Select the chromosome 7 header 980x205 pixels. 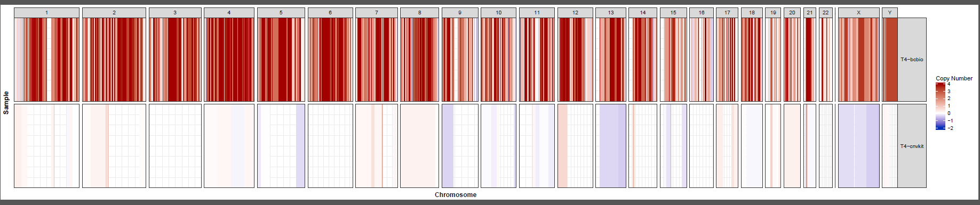pos(377,12)
